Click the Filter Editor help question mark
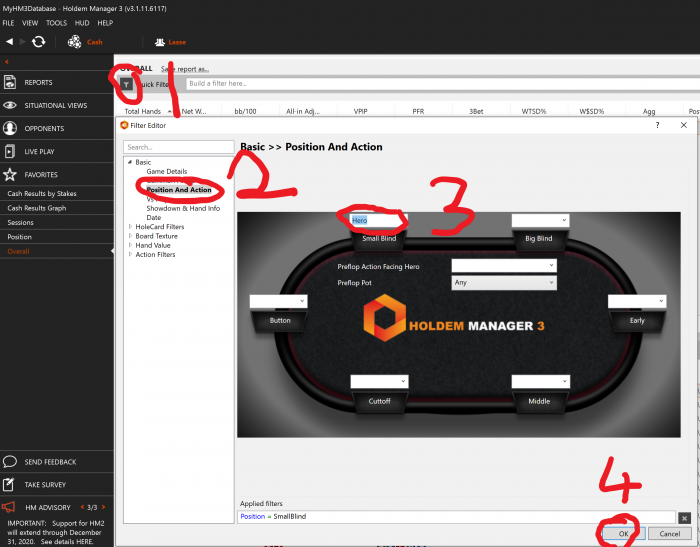The height and width of the screenshot is (547, 700). (x=657, y=125)
